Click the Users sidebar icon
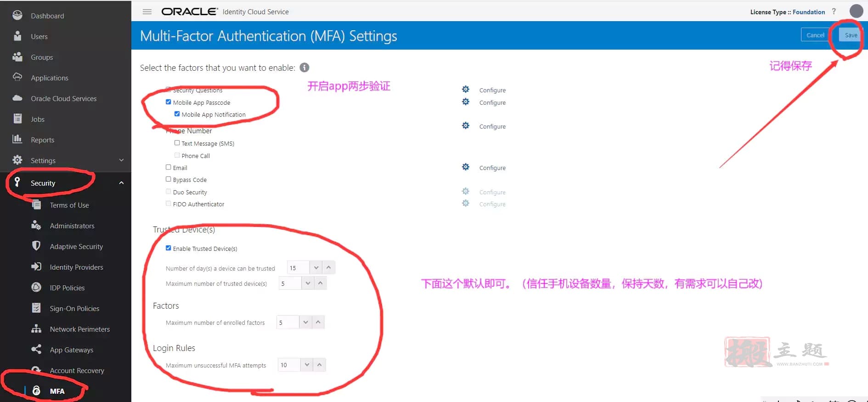 [x=17, y=36]
